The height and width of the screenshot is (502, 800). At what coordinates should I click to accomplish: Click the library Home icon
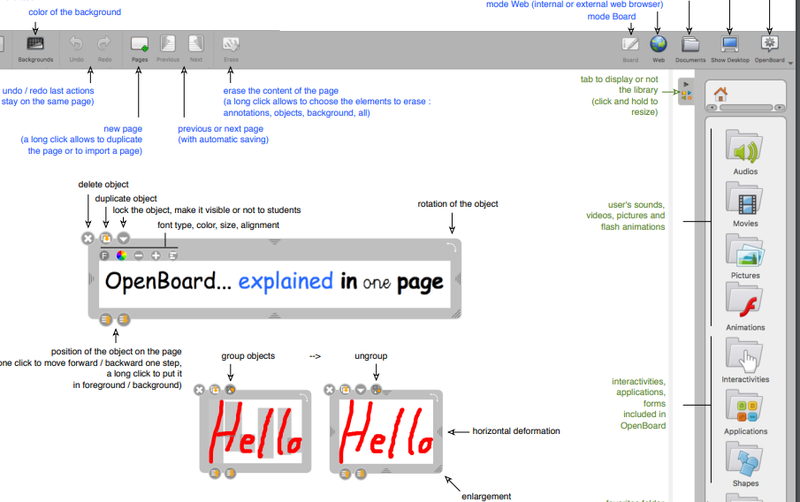pos(720,94)
